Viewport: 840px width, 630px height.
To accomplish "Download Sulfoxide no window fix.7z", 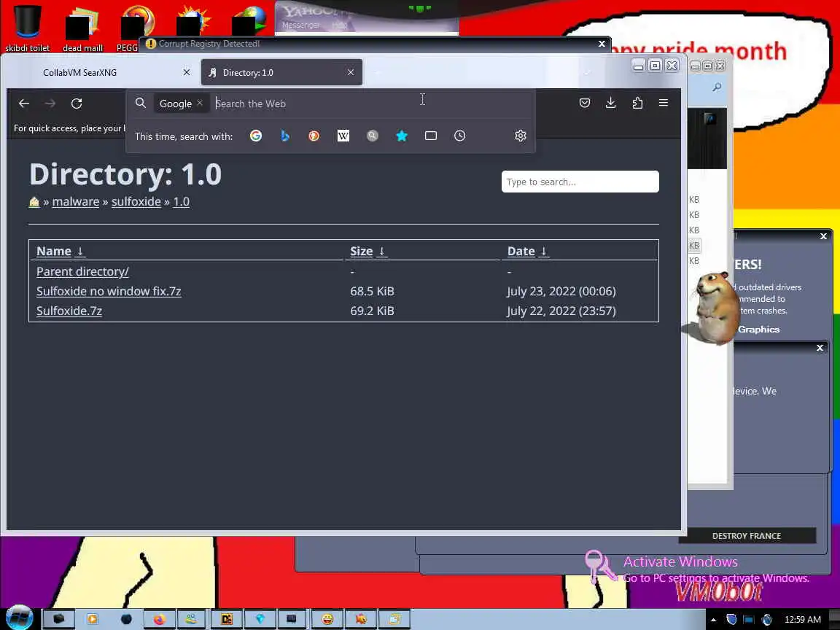I will [109, 292].
